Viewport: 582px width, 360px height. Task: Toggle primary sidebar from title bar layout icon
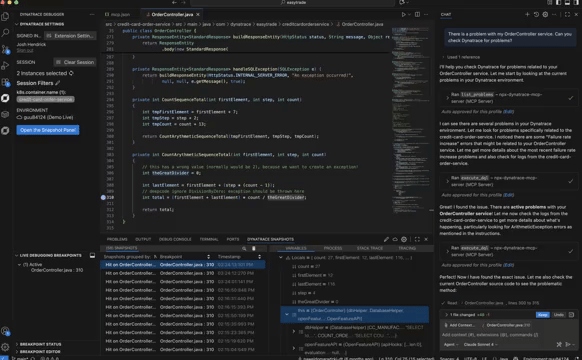[559, 3]
